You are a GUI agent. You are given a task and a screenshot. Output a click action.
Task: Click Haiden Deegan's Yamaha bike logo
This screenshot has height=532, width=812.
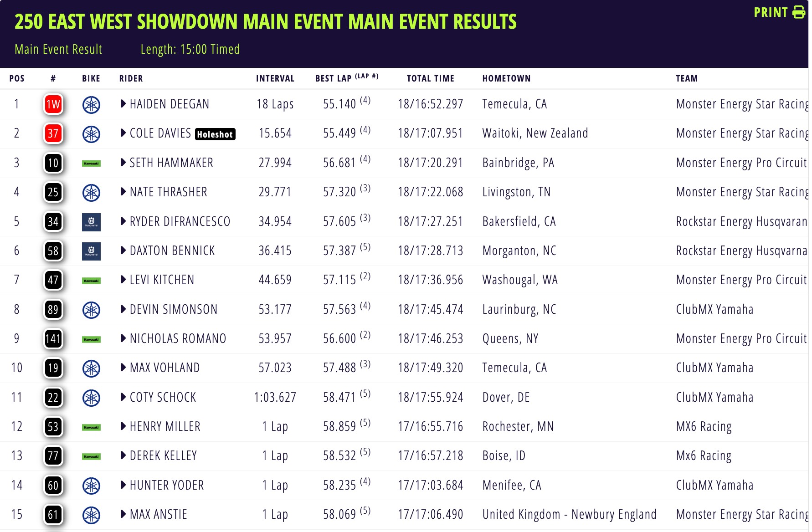91,105
